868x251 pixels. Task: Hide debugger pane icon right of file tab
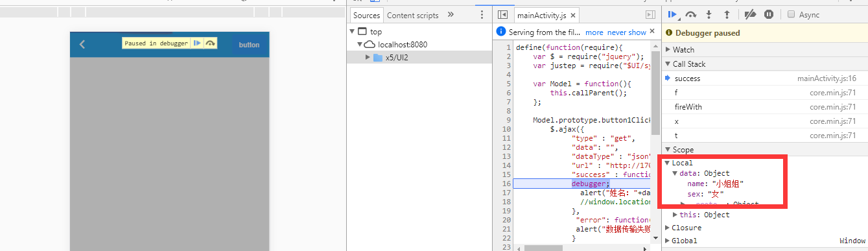click(x=651, y=15)
